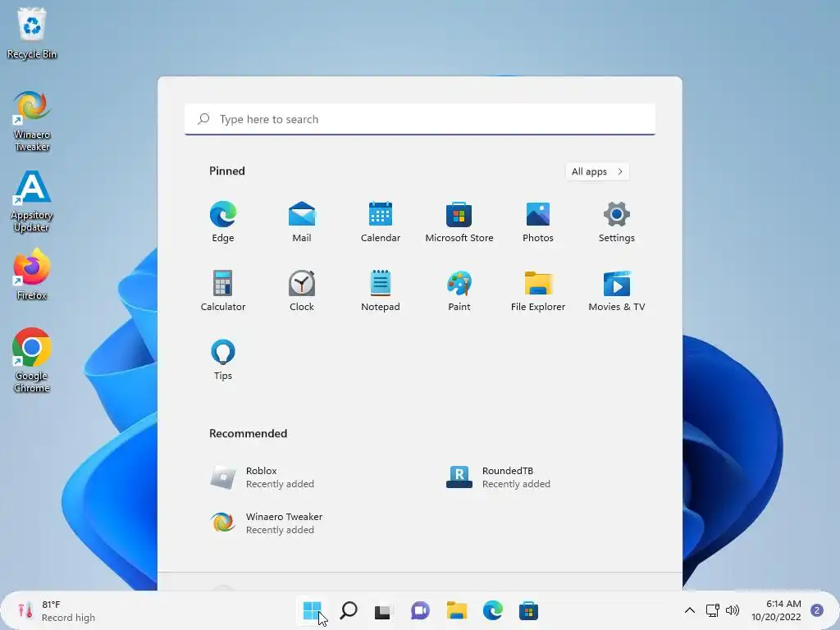Open the pinned Settings gear
Image resolution: width=840 pixels, height=630 pixels.
pos(617,221)
